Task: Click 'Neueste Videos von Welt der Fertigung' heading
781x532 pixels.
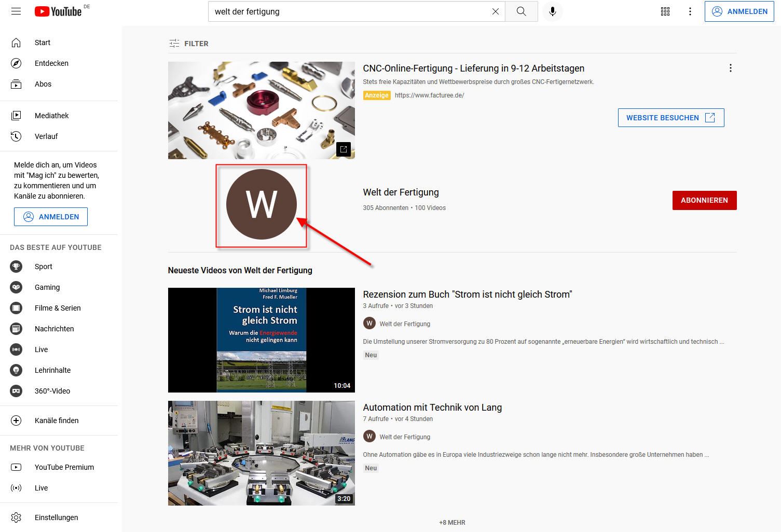Action: 240,271
